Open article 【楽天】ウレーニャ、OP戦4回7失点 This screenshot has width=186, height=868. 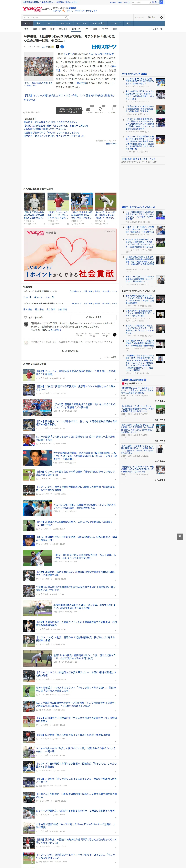tap(76, 373)
